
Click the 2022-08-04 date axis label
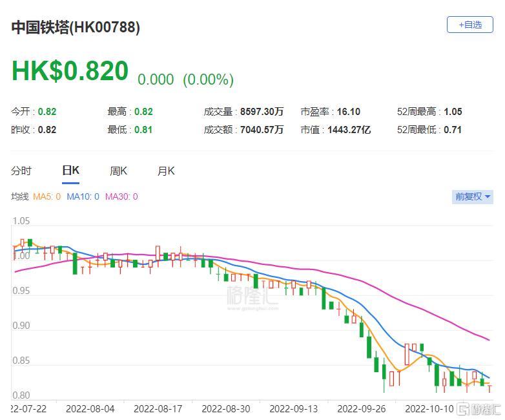tap(90, 409)
